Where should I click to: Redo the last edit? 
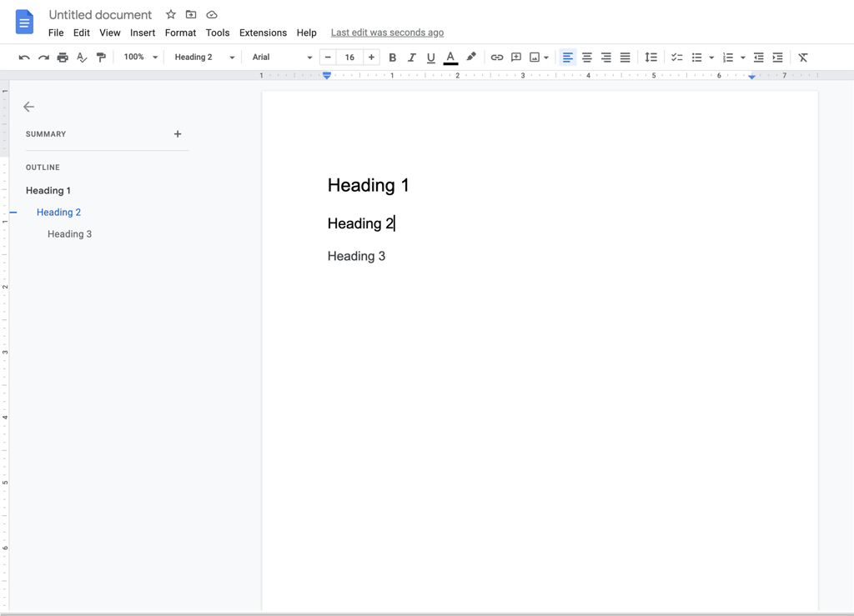coord(43,57)
